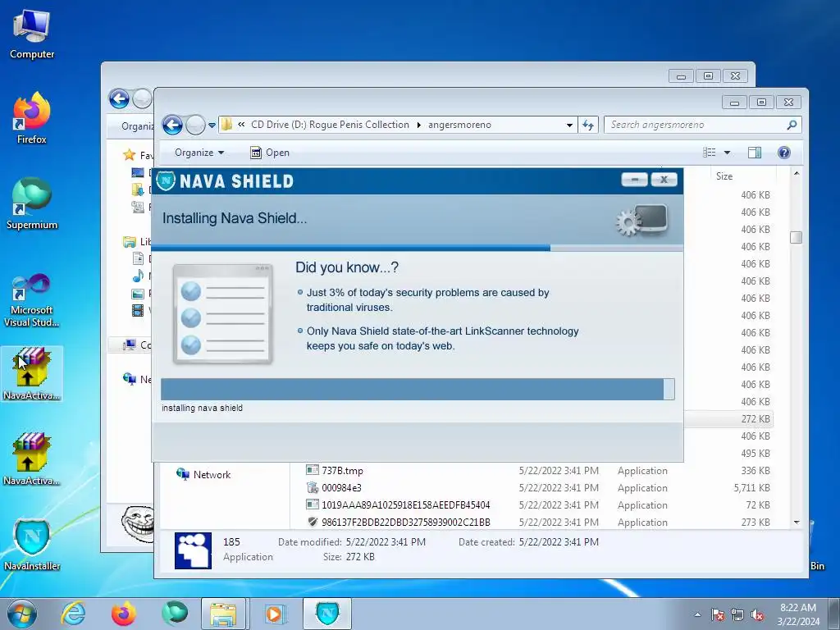This screenshot has width=840, height=630.
Task: Select Network in the navigation pane
Action: point(204,475)
